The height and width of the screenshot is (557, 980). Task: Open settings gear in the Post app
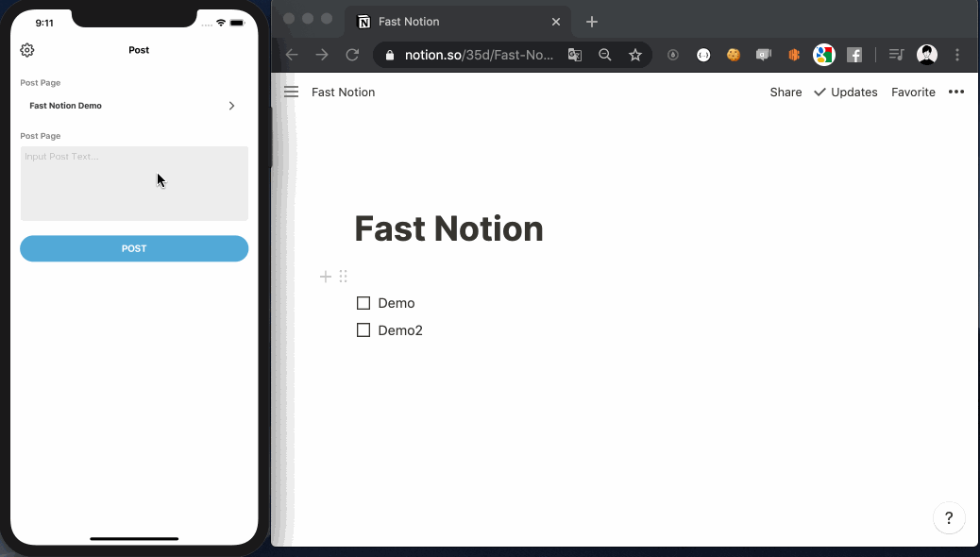[x=26, y=50]
